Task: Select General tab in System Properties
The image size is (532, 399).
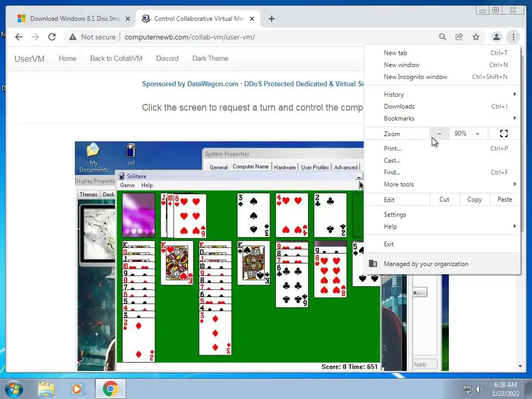Action: point(219,167)
